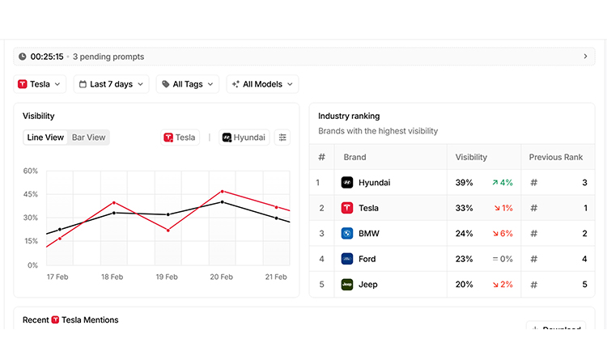The image size is (607, 364).
Task: Click the Tesla data point on 20 Feb
Action: tap(223, 192)
